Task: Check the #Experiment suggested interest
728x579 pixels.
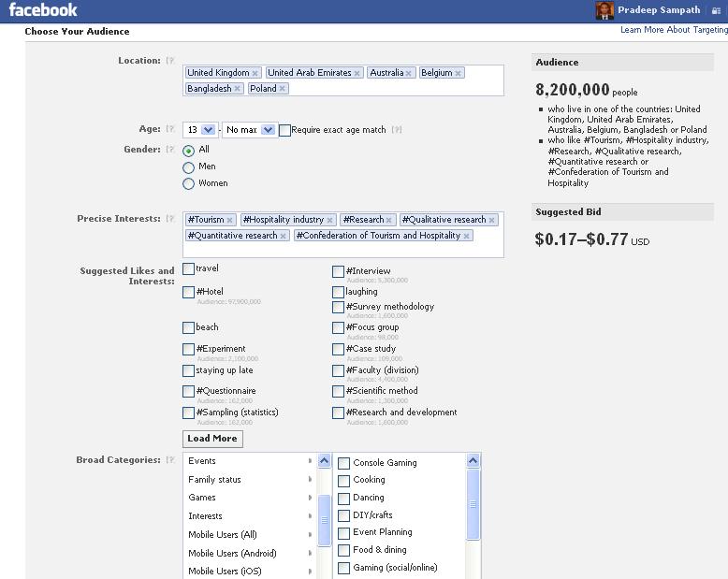Action: point(188,349)
